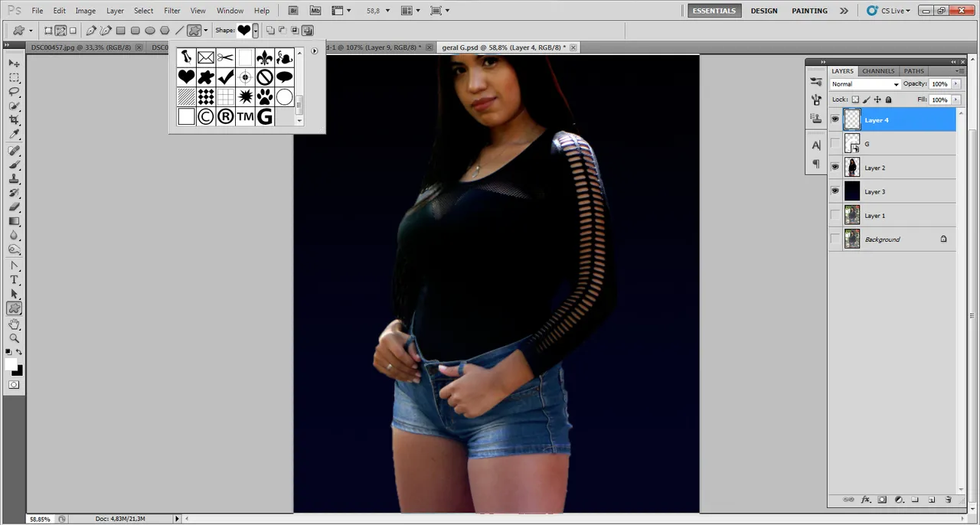Open the blend mode Normal dropdown
980x525 pixels.
coord(865,84)
